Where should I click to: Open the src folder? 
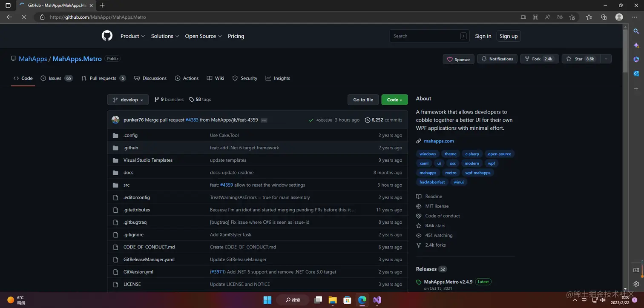click(x=126, y=185)
